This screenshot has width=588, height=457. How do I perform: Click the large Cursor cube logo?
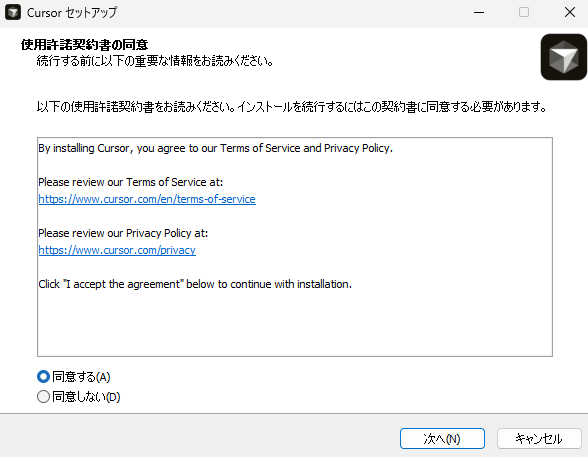pyautogui.click(x=564, y=57)
